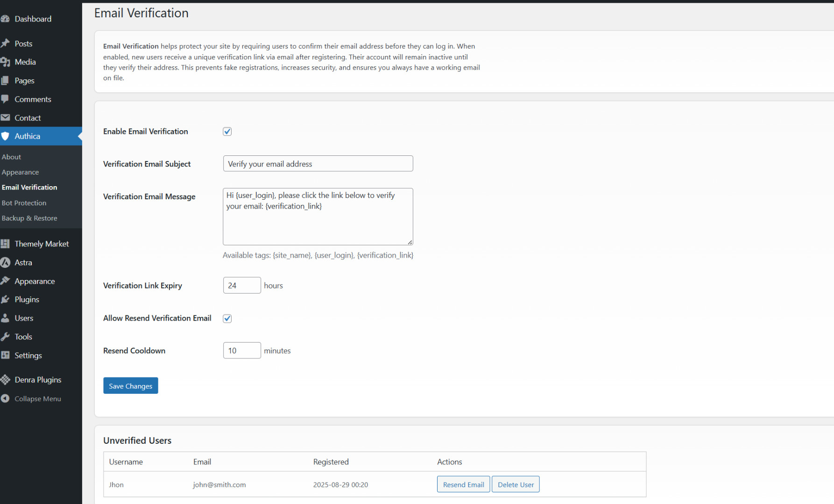Viewport: 834px width, 504px height.
Task: Uncheck Allow Resend Verification Email
Action: (x=227, y=318)
